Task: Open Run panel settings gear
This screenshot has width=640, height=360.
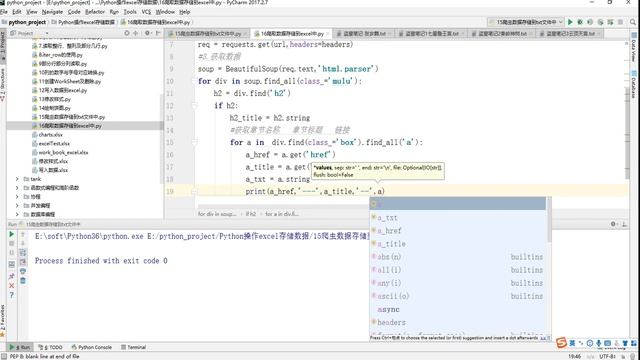Action: tap(613, 224)
